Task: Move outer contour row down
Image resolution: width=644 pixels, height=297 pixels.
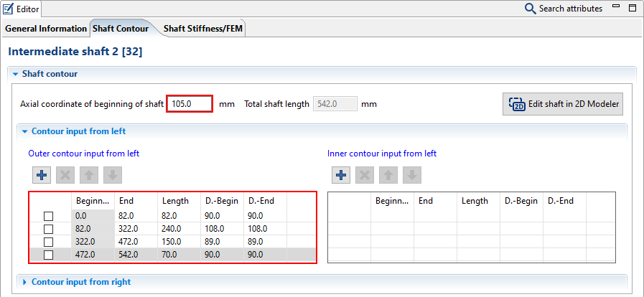Action: click(112, 175)
